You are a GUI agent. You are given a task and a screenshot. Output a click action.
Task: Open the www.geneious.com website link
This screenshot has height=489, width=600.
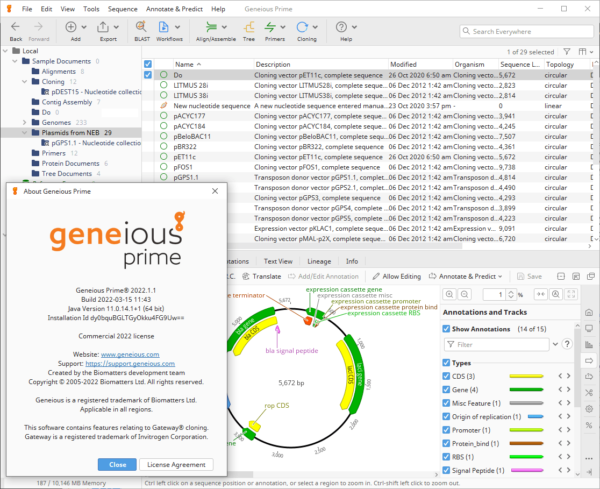point(130,354)
